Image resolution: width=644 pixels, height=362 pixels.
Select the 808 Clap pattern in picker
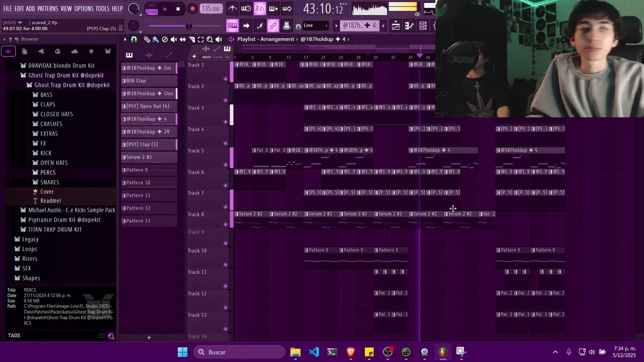[149, 80]
